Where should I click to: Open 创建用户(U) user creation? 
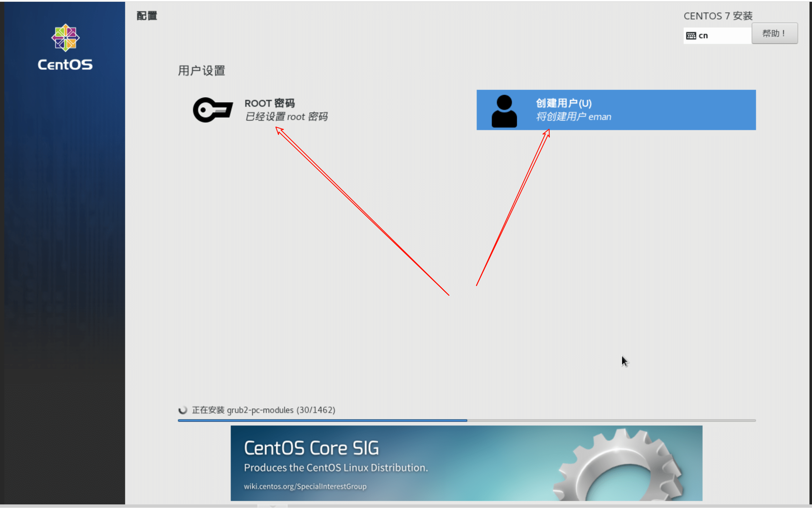pos(616,110)
